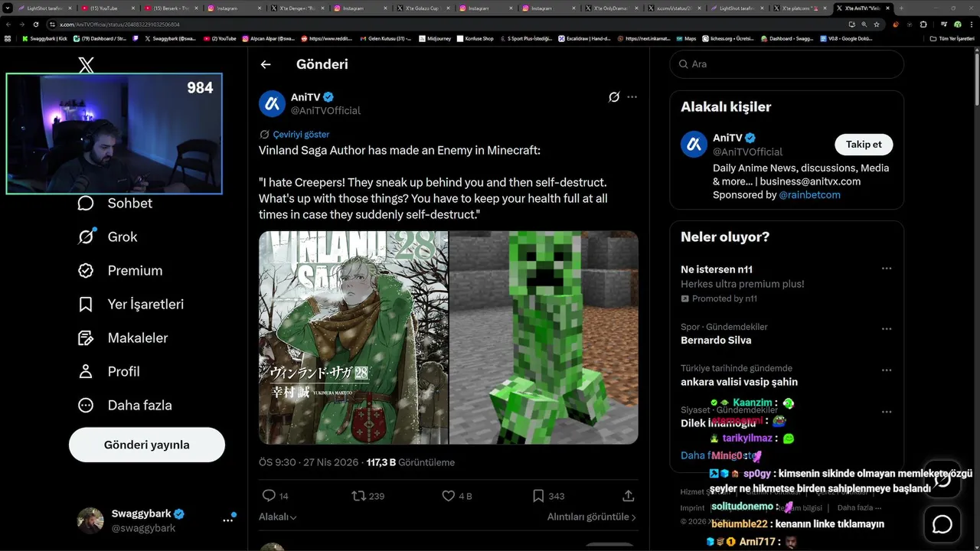
Task: Expand Daha fazla in sidebar
Action: click(x=125, y=405)
